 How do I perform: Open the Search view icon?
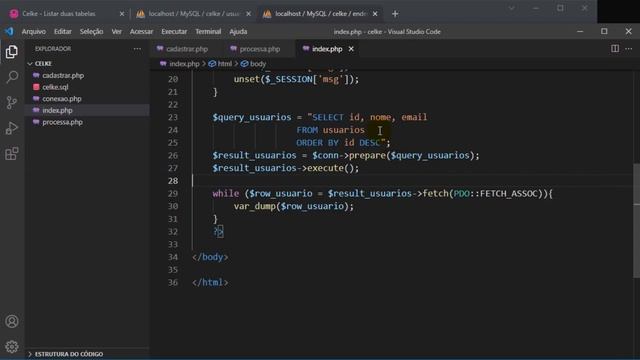pyautogui.click(x=12, y=77)
